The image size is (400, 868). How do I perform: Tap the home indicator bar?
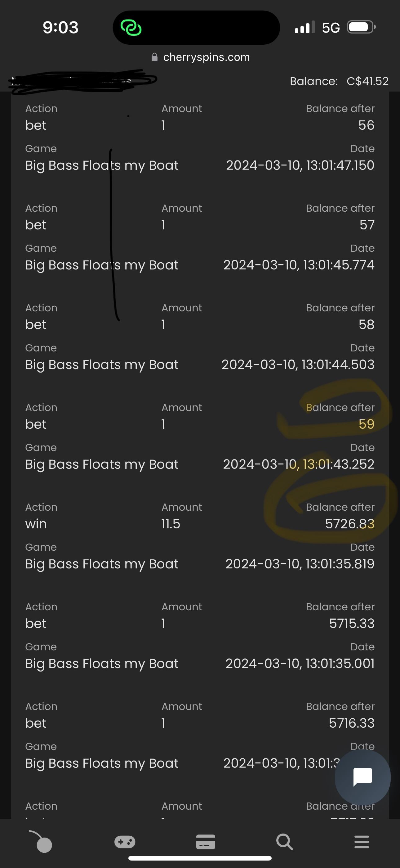coord(200,858)
